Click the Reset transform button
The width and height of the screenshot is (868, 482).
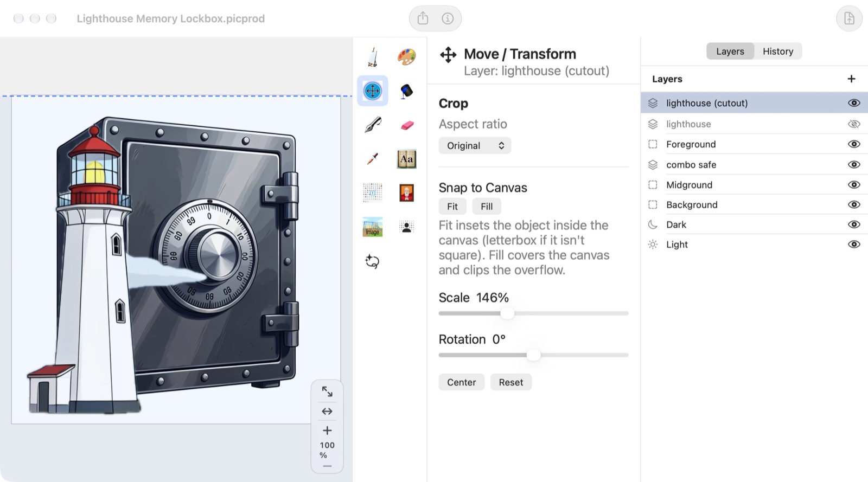coord(511,382)
